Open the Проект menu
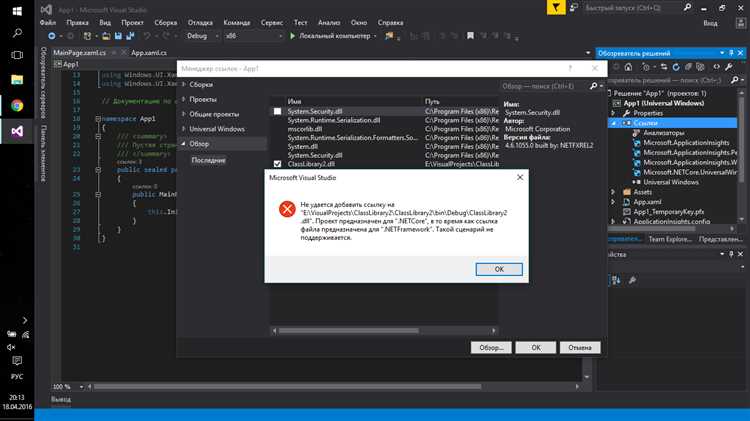The width and height of the screenshot is (750, 421). (132, 22)
